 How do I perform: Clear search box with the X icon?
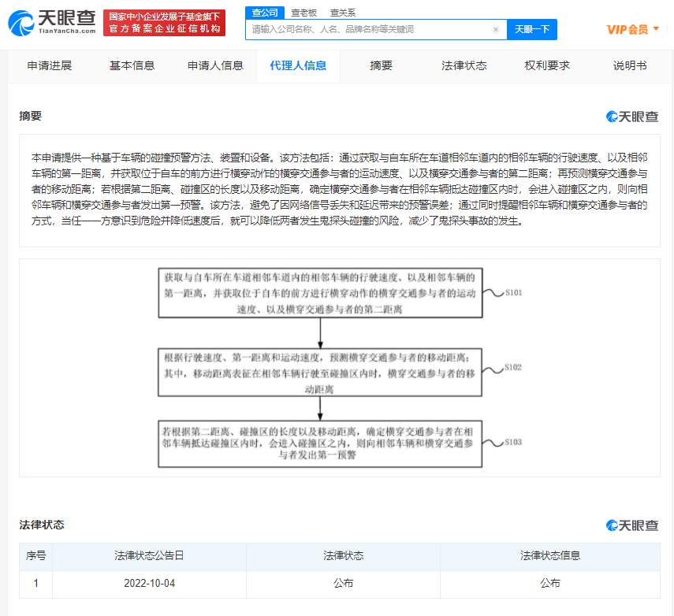pyautogui.click(x=496, y=30)
